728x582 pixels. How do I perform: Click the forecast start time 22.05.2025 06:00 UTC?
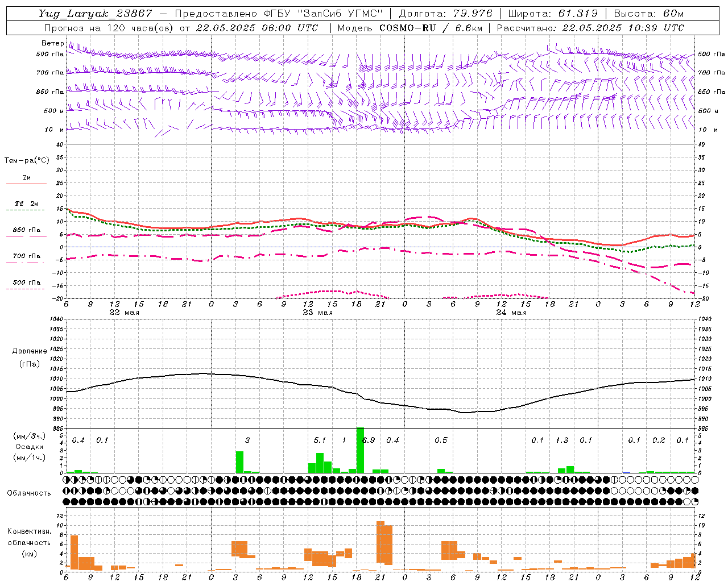pyautogui.click(x=257, y=28)
